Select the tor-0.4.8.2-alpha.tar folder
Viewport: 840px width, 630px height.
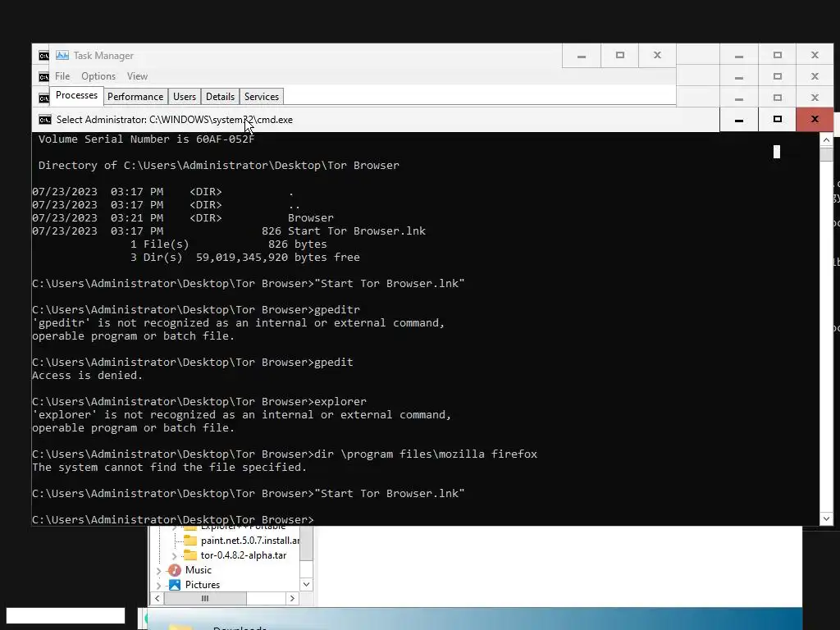(x=243, y=555)
